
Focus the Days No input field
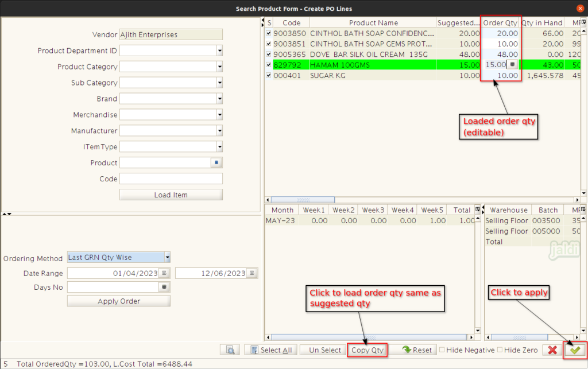[113, 287]
